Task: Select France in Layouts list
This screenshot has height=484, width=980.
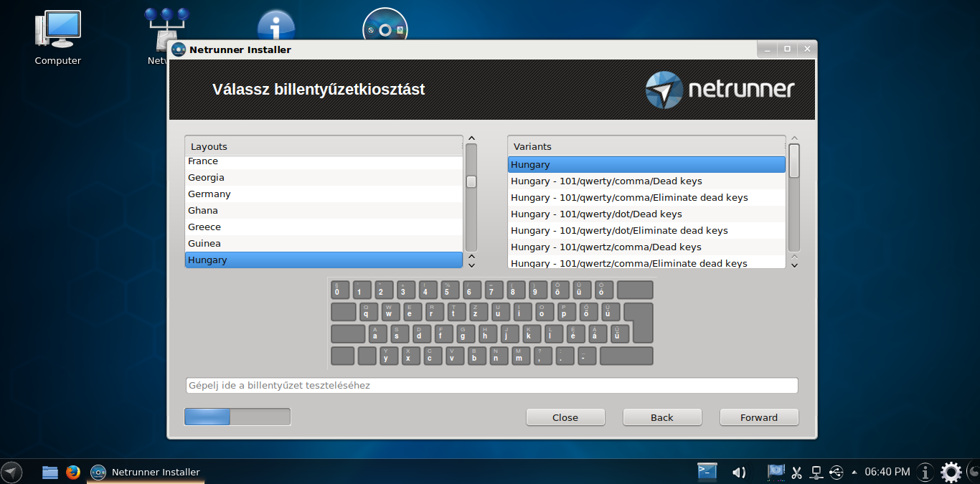Action: tap(324, 161)
